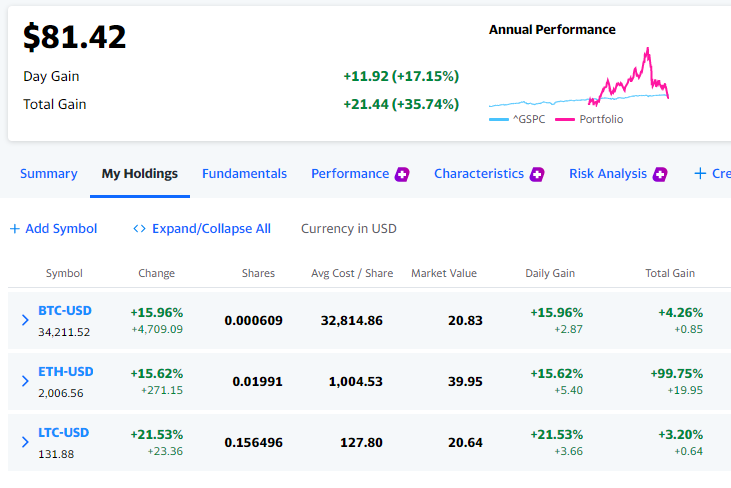This screenshot has height=488, width=731.
Task: Click LTC average cost 127.80
Action: 361,443
